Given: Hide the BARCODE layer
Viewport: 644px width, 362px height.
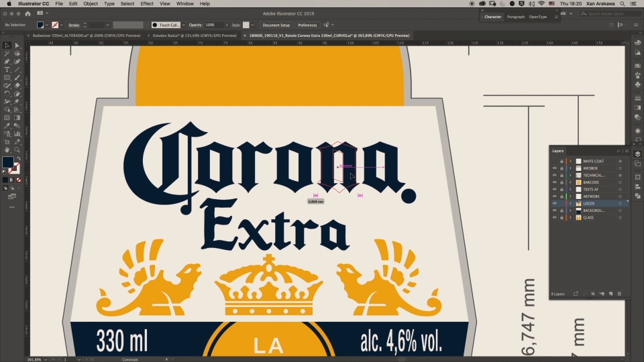Looking at the screenshot, I should 555,182.
